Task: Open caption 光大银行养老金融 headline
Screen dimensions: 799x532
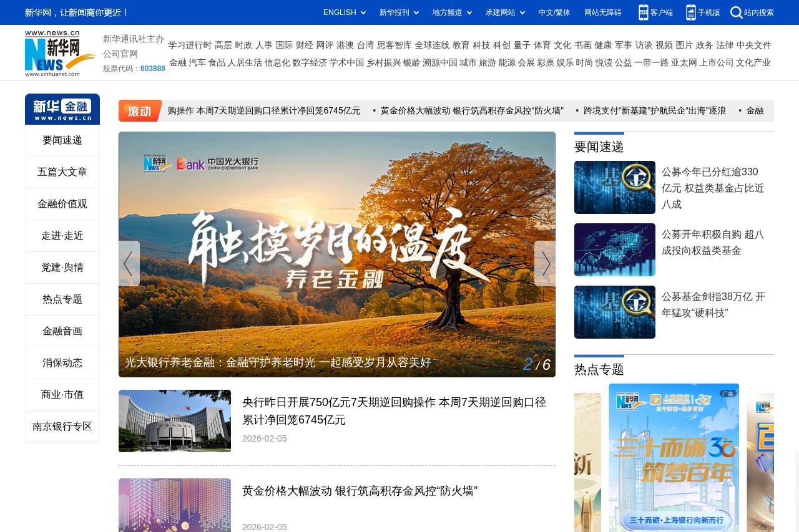Action: (278, 362)
